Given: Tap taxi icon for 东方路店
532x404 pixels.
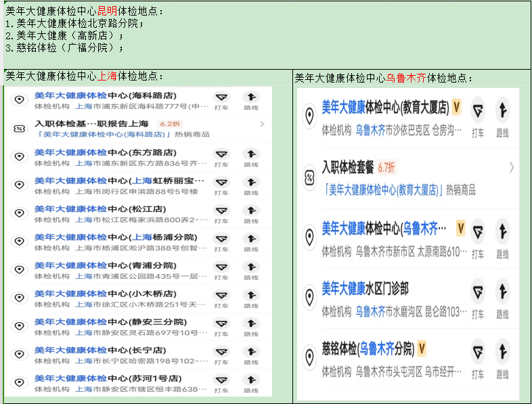Looking at the screenshot, I should 221,156.
